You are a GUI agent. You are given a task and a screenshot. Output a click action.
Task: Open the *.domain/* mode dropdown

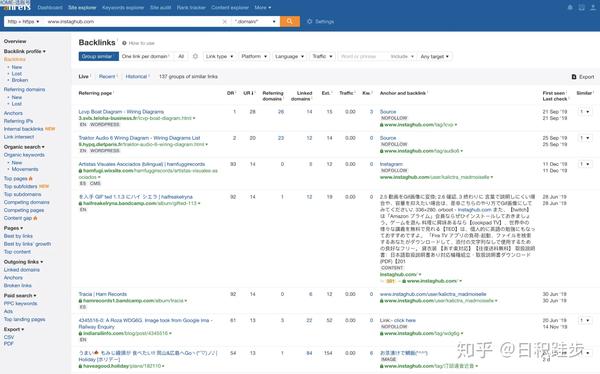(x=255, y=22)
